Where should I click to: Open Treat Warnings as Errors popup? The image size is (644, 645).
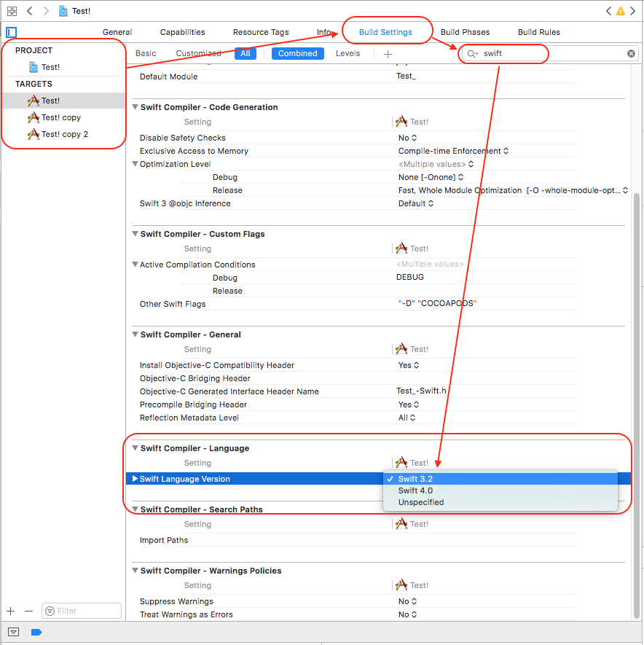click(x=407, y=614)
